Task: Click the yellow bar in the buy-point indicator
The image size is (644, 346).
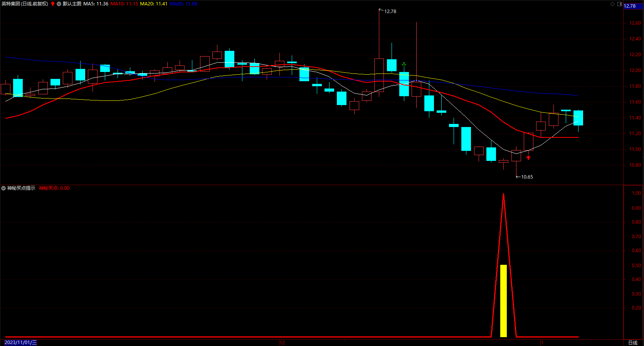Action: (503, 301)
